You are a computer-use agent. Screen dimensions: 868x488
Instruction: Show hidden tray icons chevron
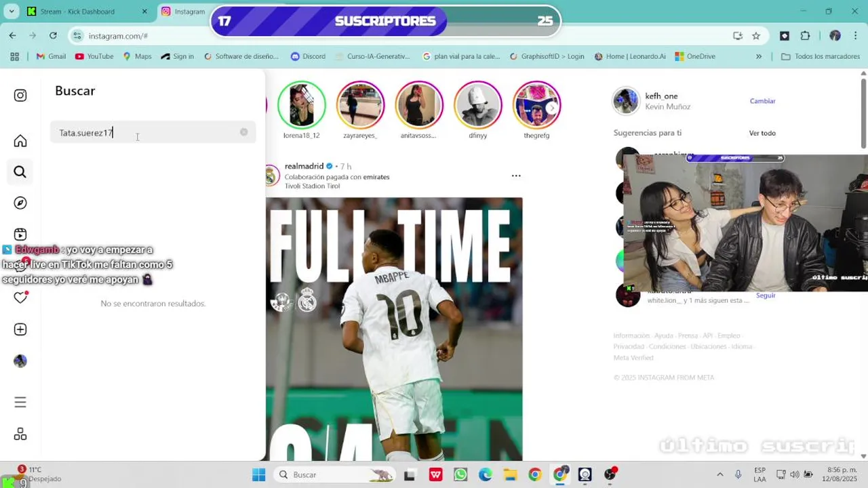coord(719,474)
